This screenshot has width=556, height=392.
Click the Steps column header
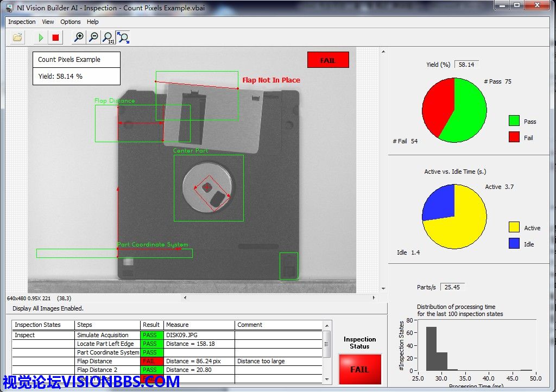pos(108,325)
